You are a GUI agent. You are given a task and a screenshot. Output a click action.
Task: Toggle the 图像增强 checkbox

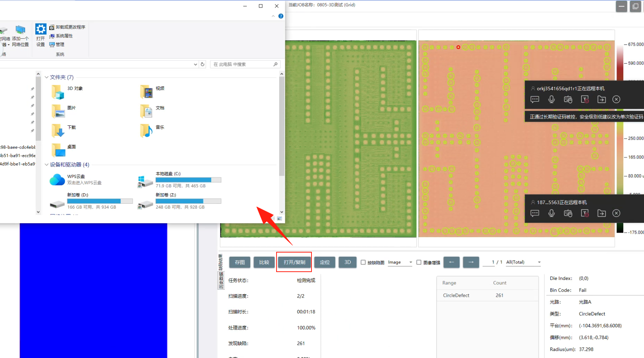pyautogui.click(x=419, y=262)
